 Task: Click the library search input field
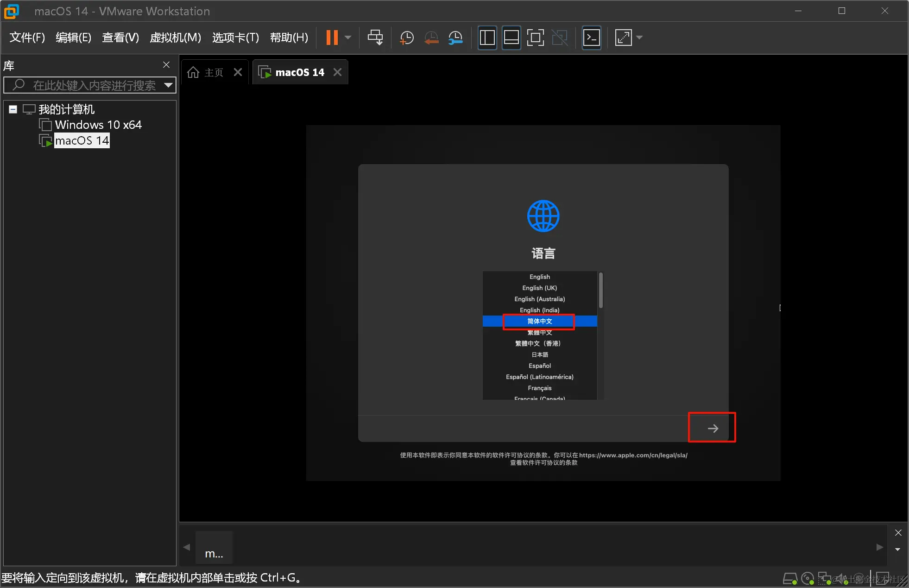click(93, 85)
